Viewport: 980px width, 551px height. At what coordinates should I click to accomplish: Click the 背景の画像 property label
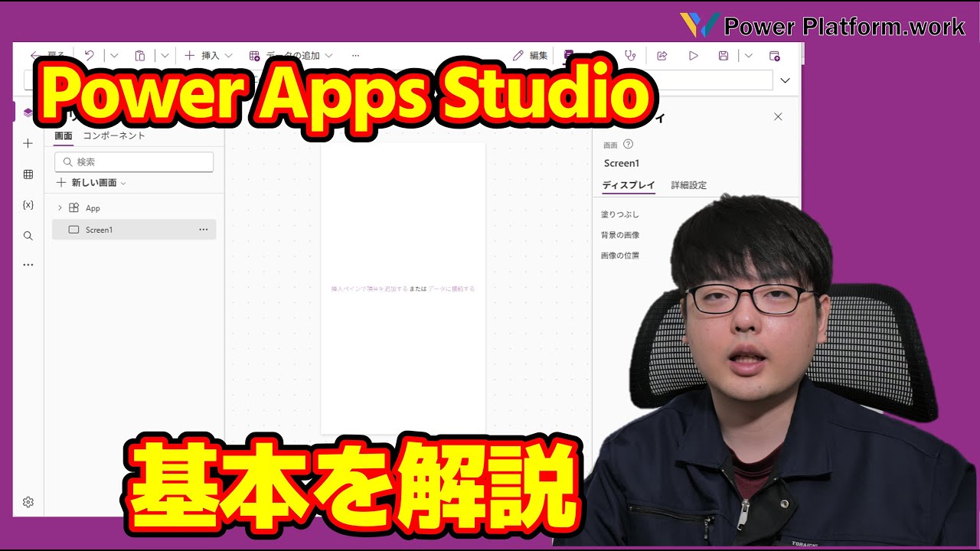(x=620, y=236)
